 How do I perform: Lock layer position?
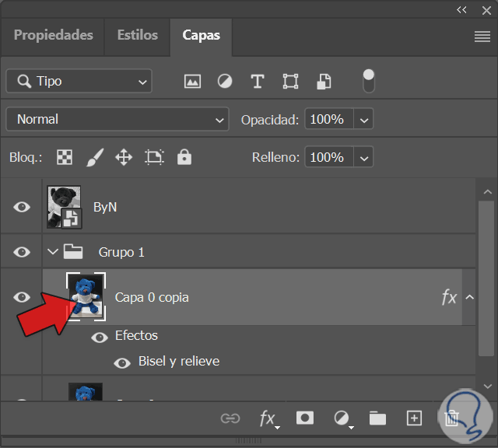124,157
